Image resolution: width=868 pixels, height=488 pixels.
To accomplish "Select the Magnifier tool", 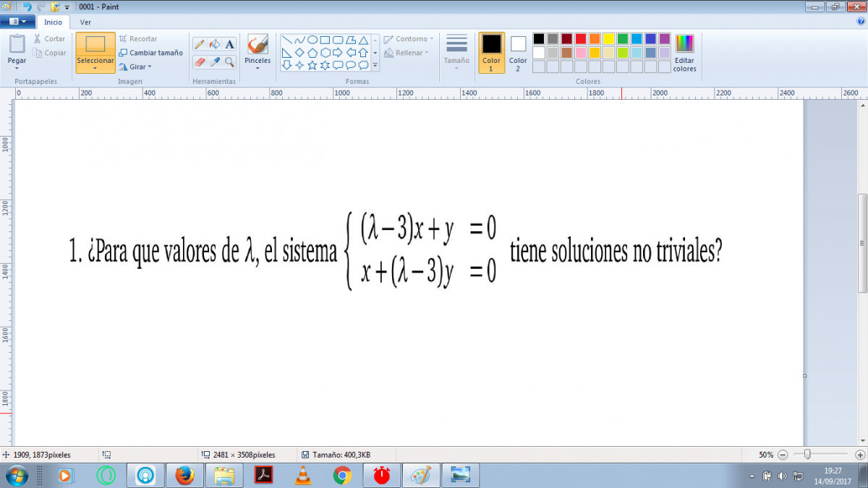I will coord(230,62).
